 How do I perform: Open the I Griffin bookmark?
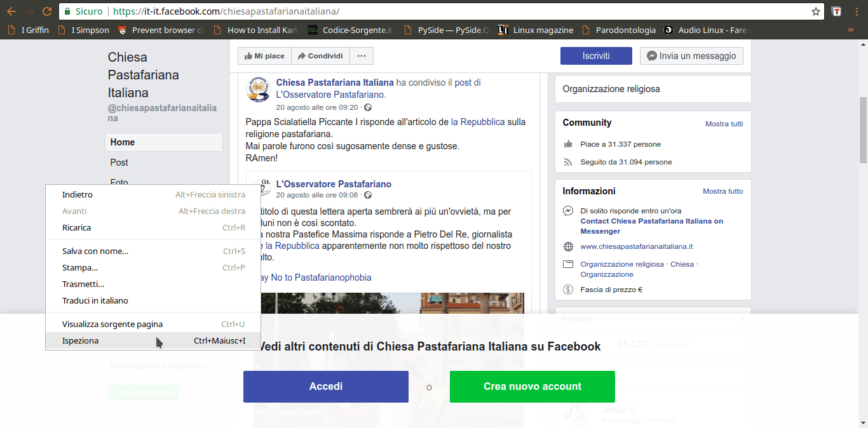click(x=27, y=30)
